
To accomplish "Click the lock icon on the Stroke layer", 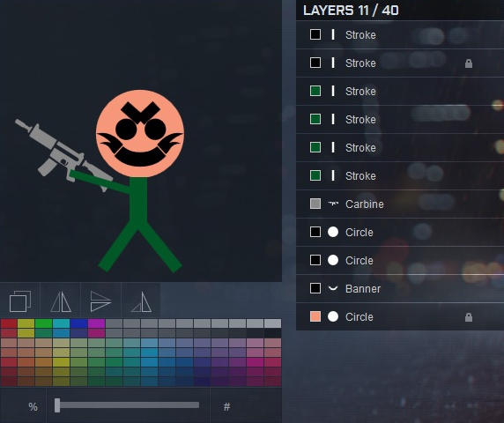I will pyautogui.click(x=469, y=63).
